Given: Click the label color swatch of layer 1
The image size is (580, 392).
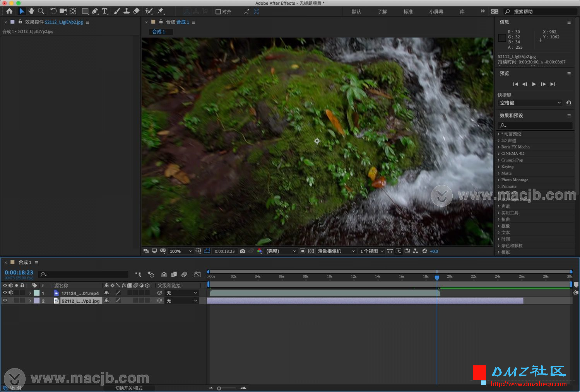Looking at the screenshot, I should pyautogui.click(x=36, y=293).
